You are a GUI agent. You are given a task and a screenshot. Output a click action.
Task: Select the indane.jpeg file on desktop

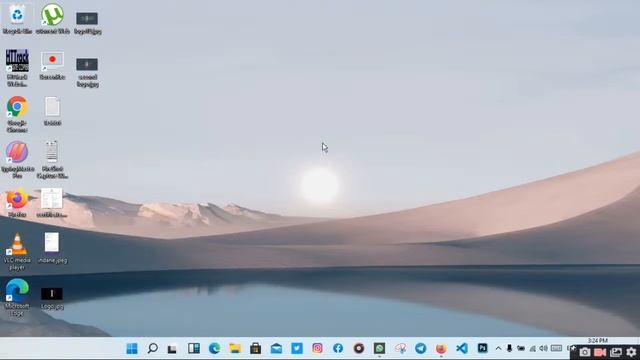pyautogui.click(x=52, y=248)
